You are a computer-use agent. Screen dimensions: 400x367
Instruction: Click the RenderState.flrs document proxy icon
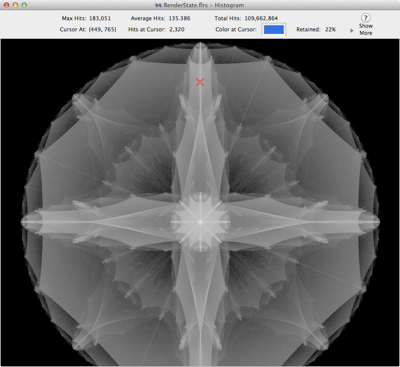(x=159, y=5)
